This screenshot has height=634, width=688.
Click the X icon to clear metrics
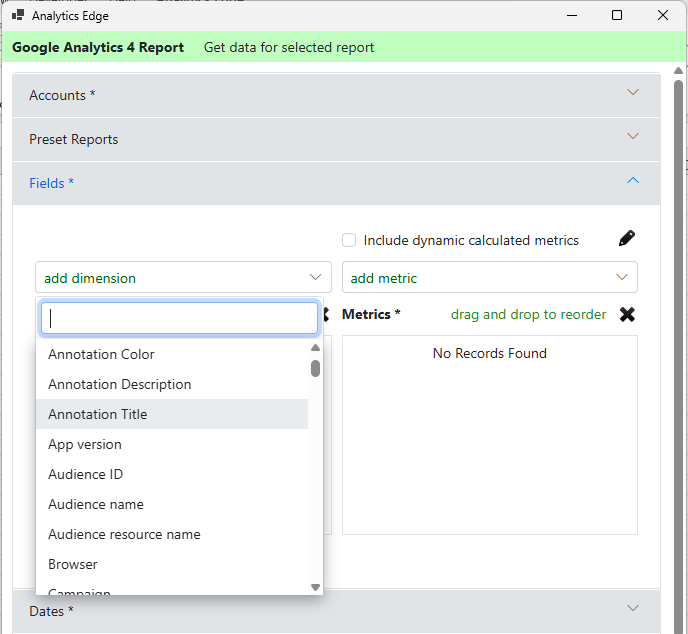coord(627,314)
